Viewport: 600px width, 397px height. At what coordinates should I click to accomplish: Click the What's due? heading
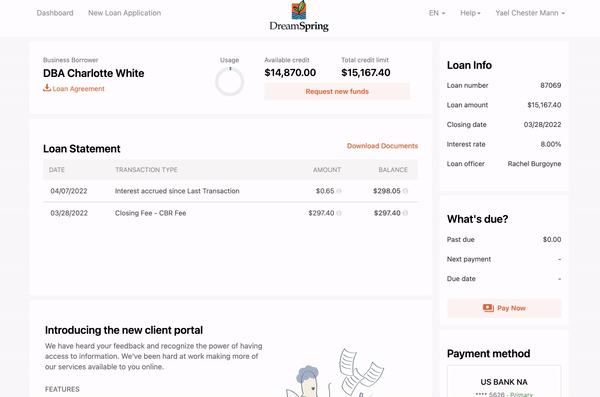(477, 219)
